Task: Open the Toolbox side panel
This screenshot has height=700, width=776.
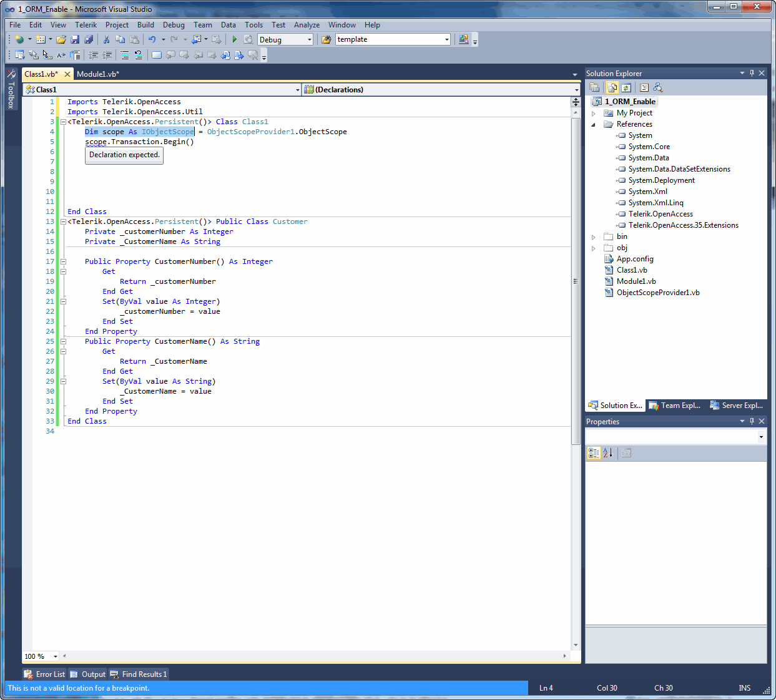Action: pyautogui.click(x=11, y=90)
